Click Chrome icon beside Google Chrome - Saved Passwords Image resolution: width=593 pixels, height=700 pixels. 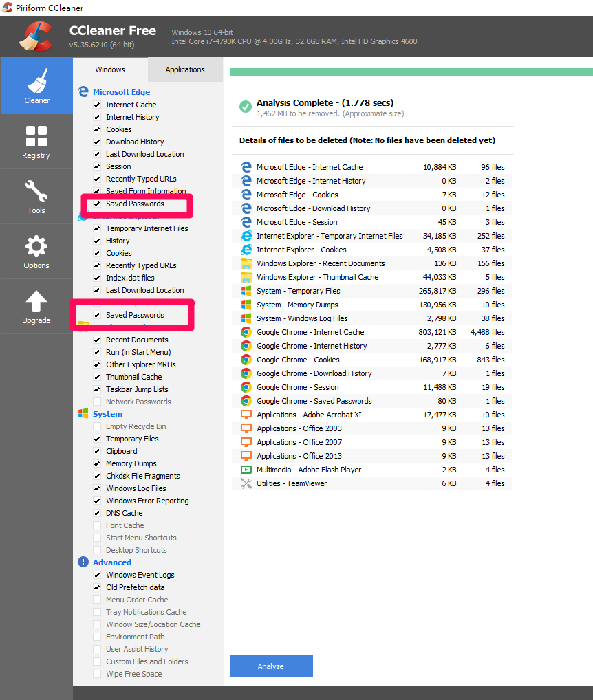click(246, 401)
